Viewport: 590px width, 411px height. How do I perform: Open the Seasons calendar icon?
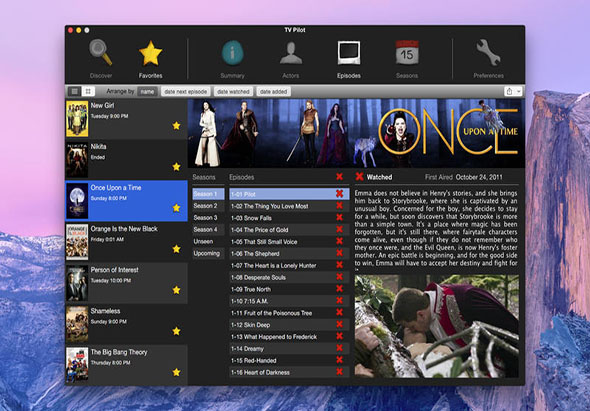[407, 52]
